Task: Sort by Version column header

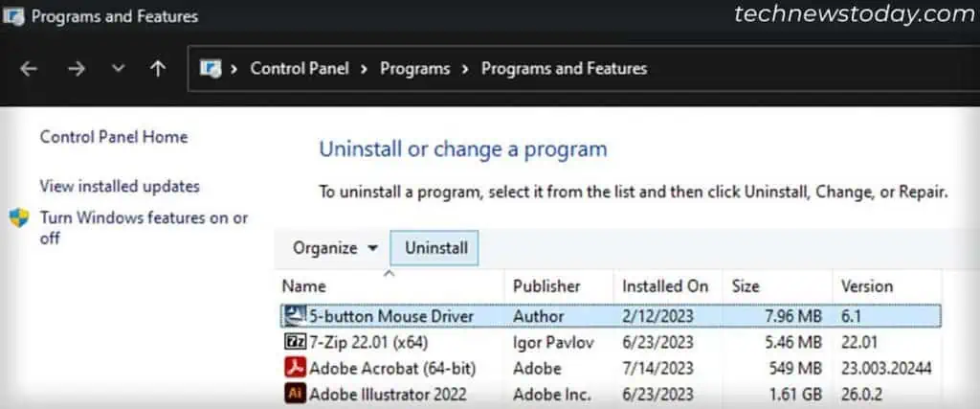Action: (866, 286)
